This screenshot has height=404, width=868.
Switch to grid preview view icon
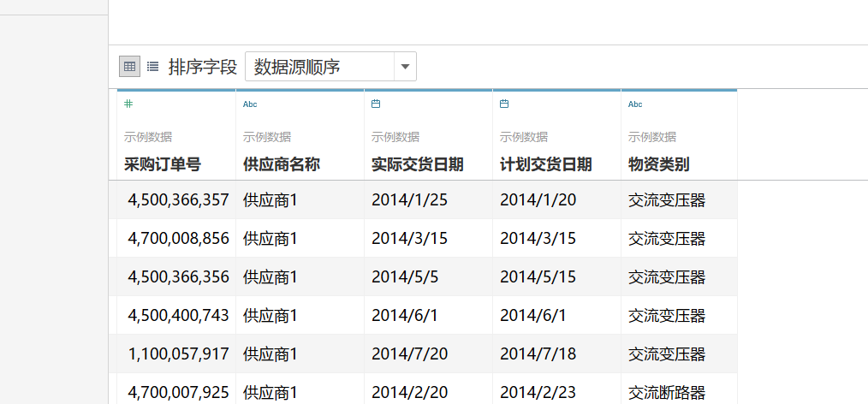[129, 67]
